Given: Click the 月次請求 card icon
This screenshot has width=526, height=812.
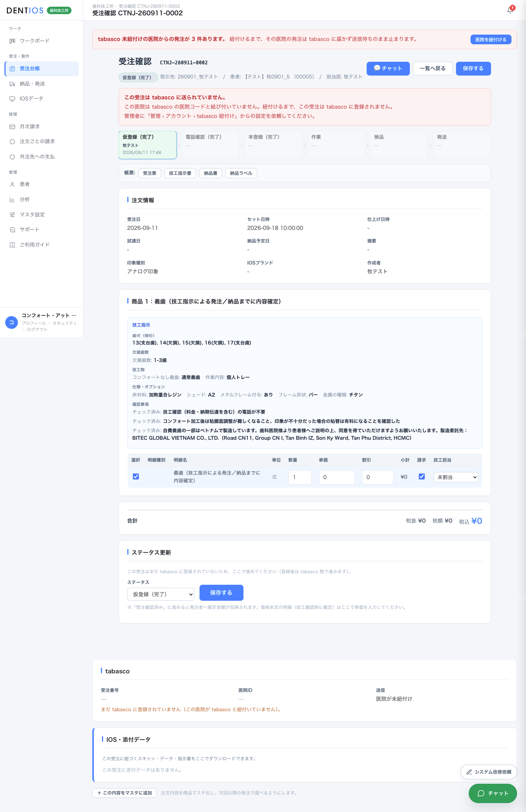Looking at the screenshot, I should [12, 127].
